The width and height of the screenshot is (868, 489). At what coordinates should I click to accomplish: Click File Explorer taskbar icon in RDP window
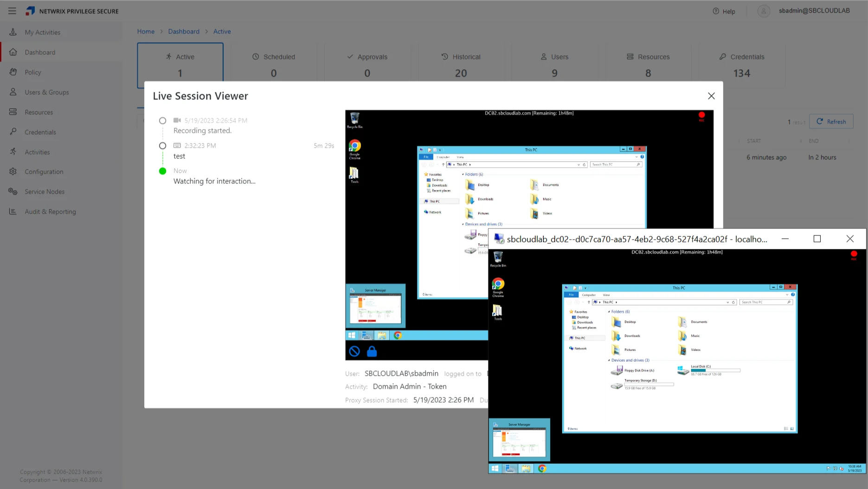526,468
